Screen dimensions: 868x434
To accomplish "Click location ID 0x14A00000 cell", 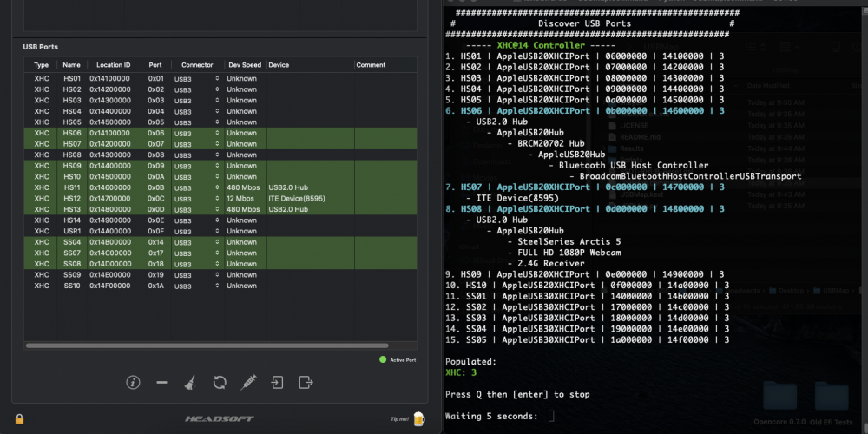I will [x=110, y=232].
